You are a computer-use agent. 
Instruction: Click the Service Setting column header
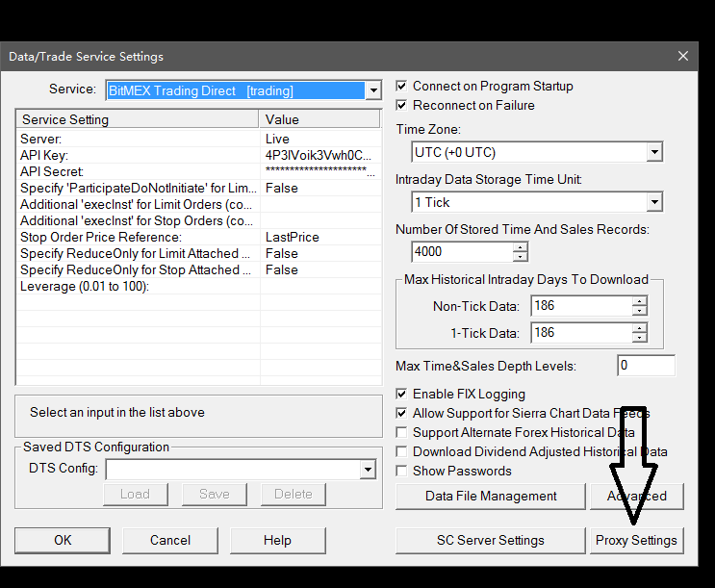pos(138,119)
